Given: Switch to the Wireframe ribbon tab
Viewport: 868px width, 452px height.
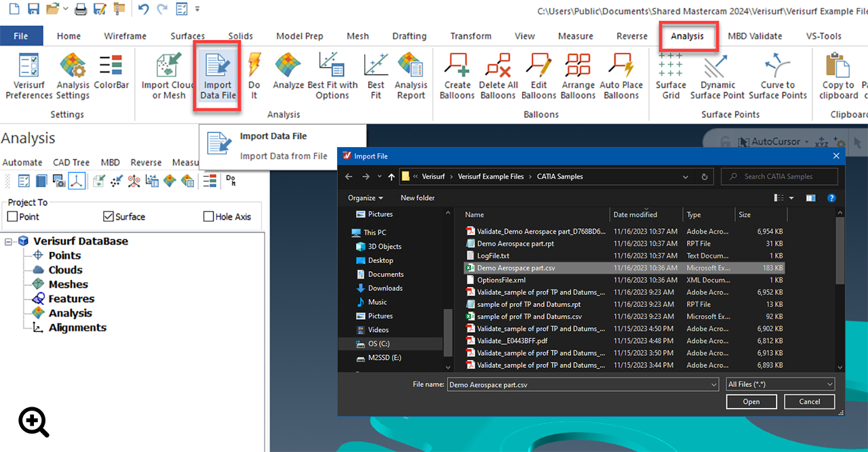Looking at the screenshot, I should [x=125, y=36].
